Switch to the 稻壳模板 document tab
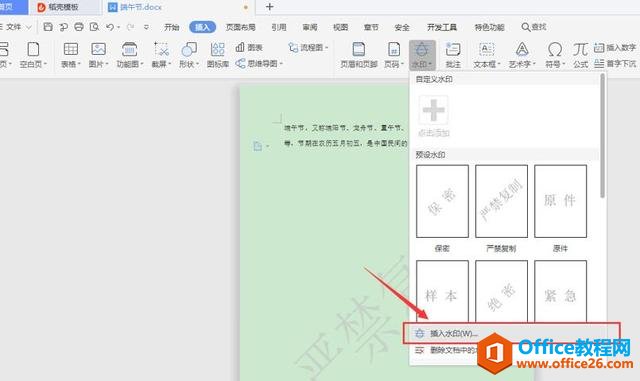Image resolution: width=640 pixels, height=381 pixels. click(x=64, y=7)
